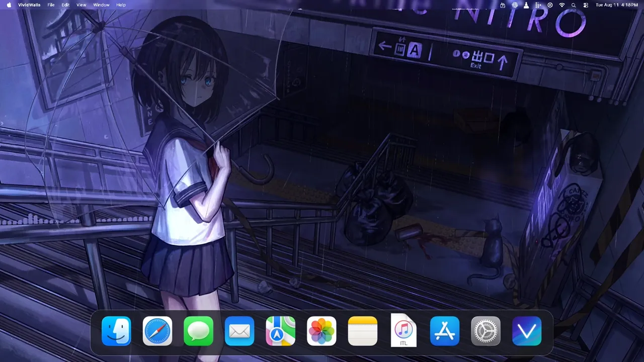Open Control Center from the menu bar
The width and height of the screenshot is (644, 362).
[x=586, y=5]
